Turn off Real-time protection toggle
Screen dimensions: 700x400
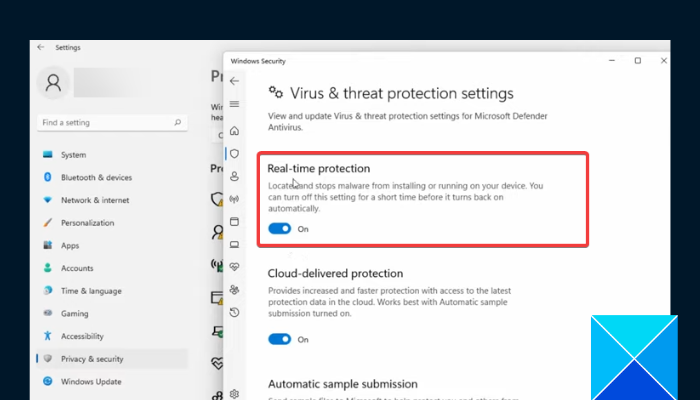tap(280, 229)
